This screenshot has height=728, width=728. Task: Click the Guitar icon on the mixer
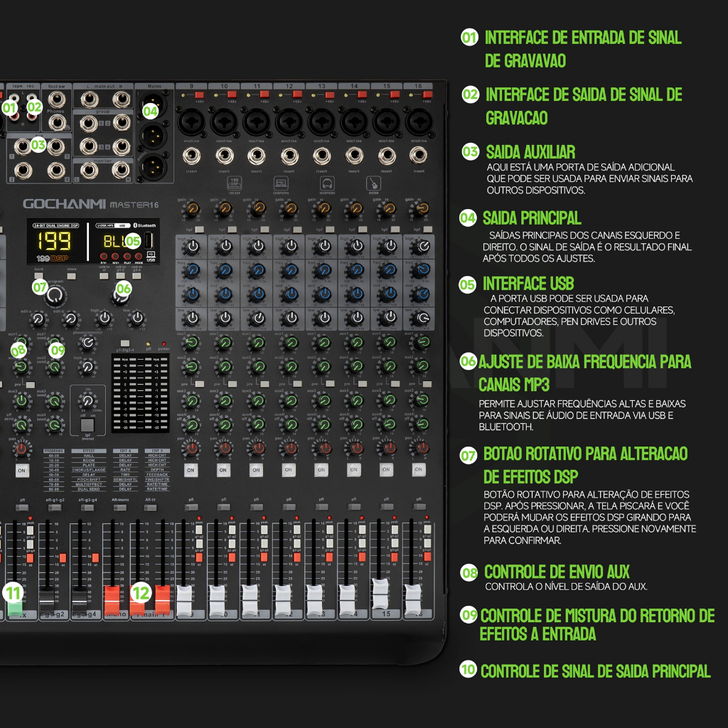tap(373, 183)
